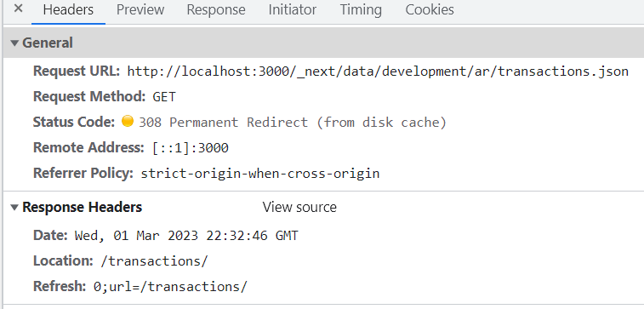Switch to the Cookies tab
Screen dimensions: 644x309
pos(430,9)
